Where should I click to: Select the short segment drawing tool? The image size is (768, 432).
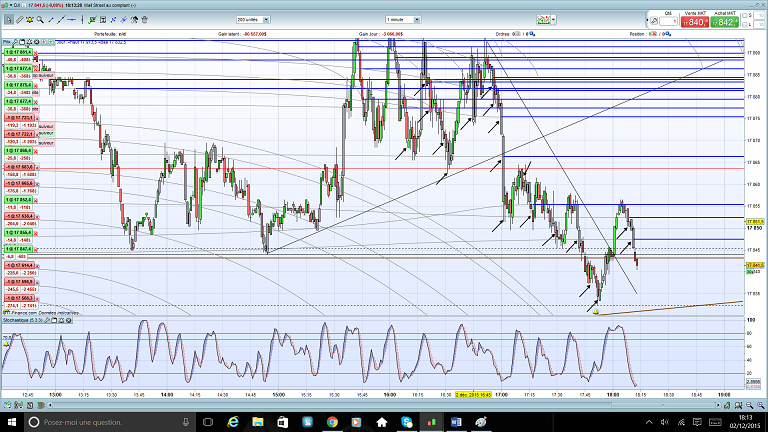[51, 20]
